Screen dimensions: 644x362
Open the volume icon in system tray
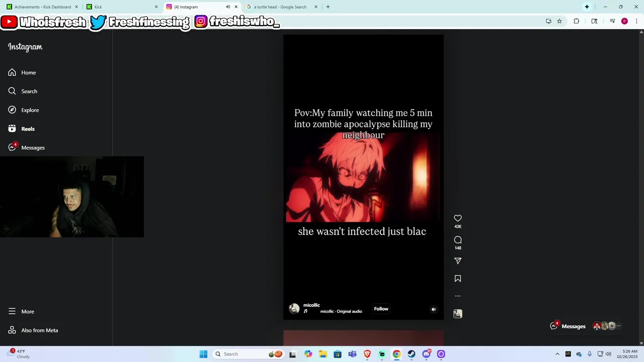(608, 354)
